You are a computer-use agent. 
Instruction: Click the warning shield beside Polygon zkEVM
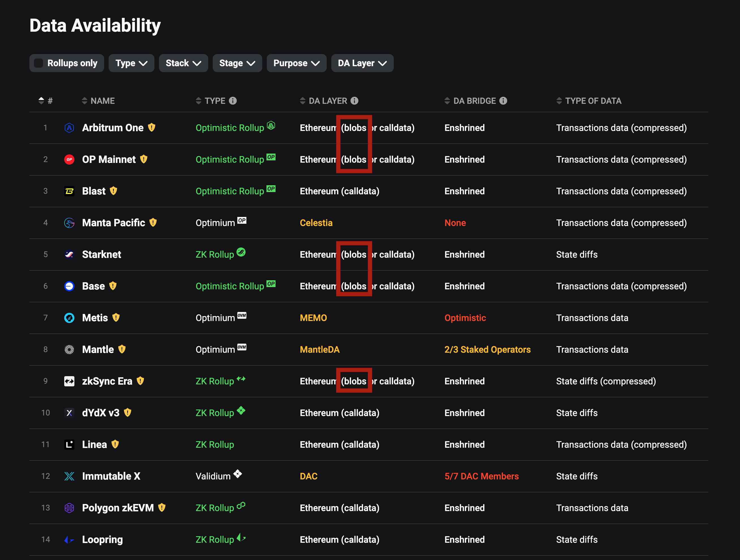point(162,507)
